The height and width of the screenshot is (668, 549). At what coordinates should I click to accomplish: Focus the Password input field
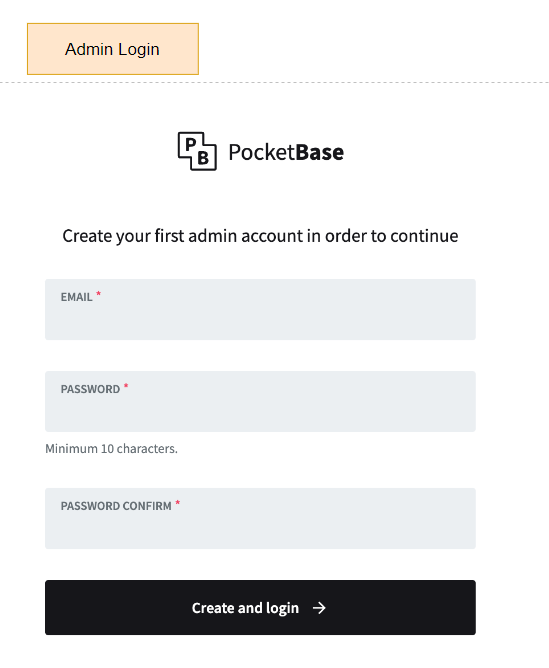point(260,401)
